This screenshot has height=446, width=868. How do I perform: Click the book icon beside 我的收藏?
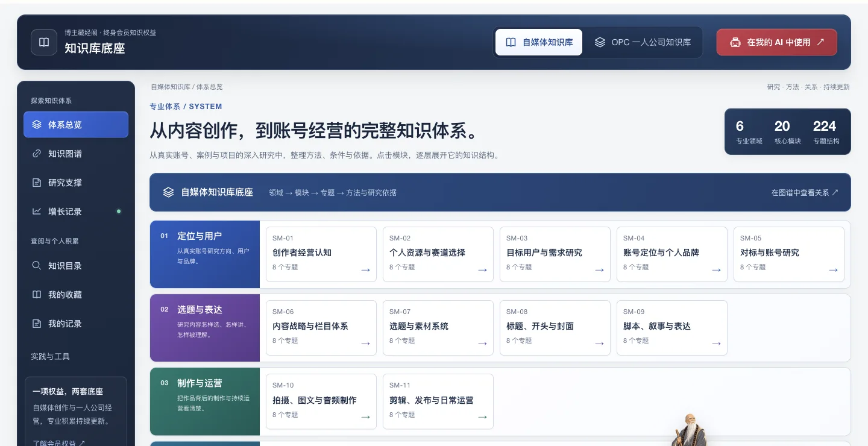[37, 295]
